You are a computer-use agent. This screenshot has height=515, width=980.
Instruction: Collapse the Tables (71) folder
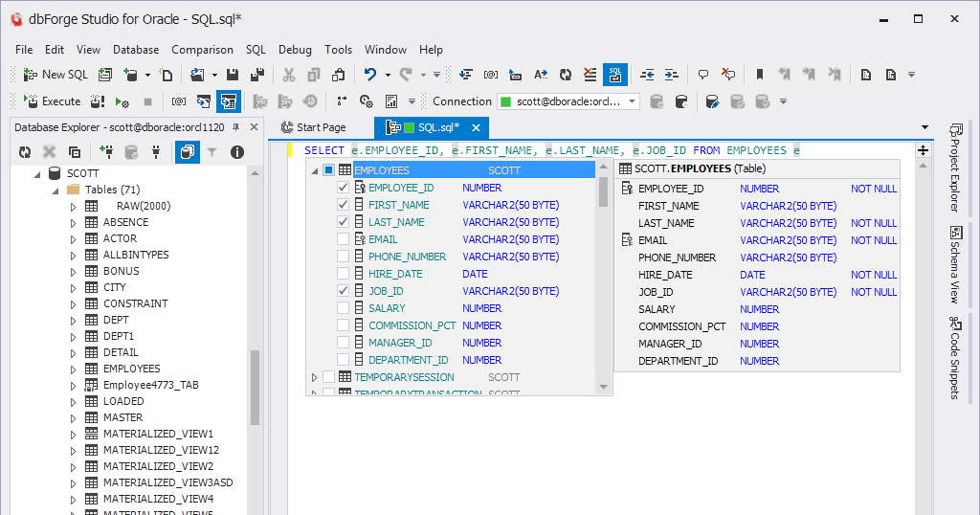coord(56,190)
